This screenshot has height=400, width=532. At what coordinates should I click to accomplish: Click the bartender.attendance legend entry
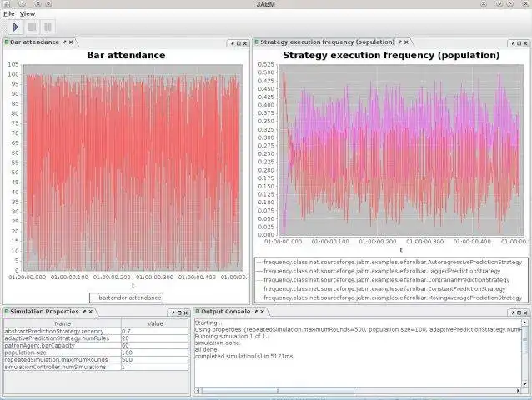(126, 297)
